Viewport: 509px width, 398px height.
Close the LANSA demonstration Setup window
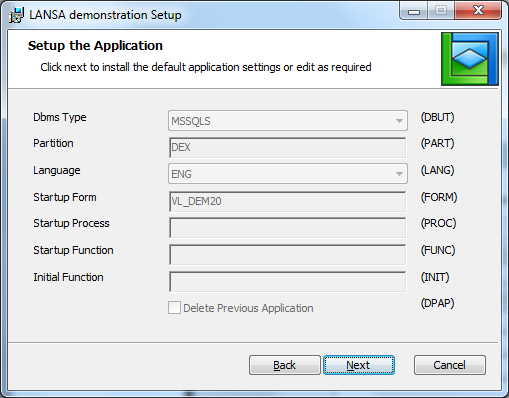click(x=478, y=11)
